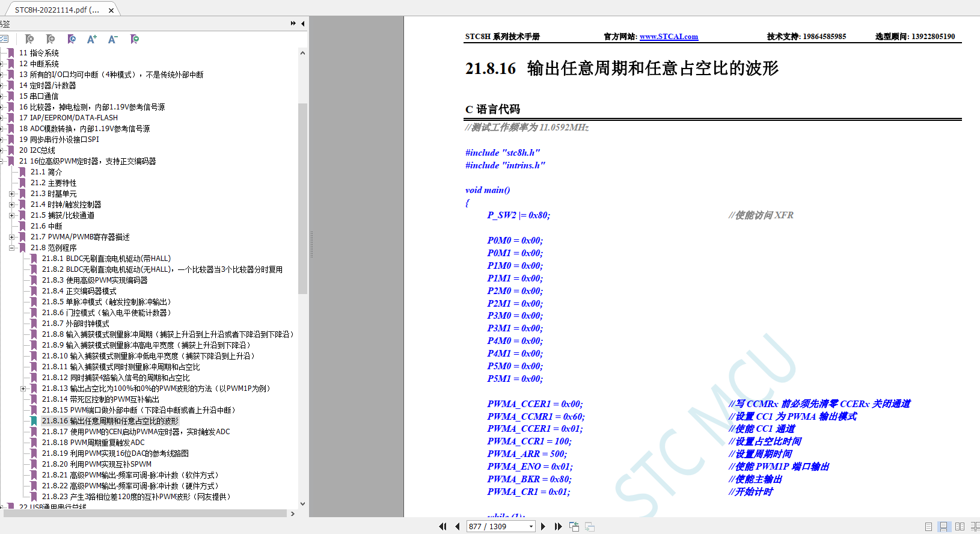Select bookmark 21.8.16 输出任意周期和任意占空比的波形
This screenshot has width=980, height=534.
(x=110, y=421)
